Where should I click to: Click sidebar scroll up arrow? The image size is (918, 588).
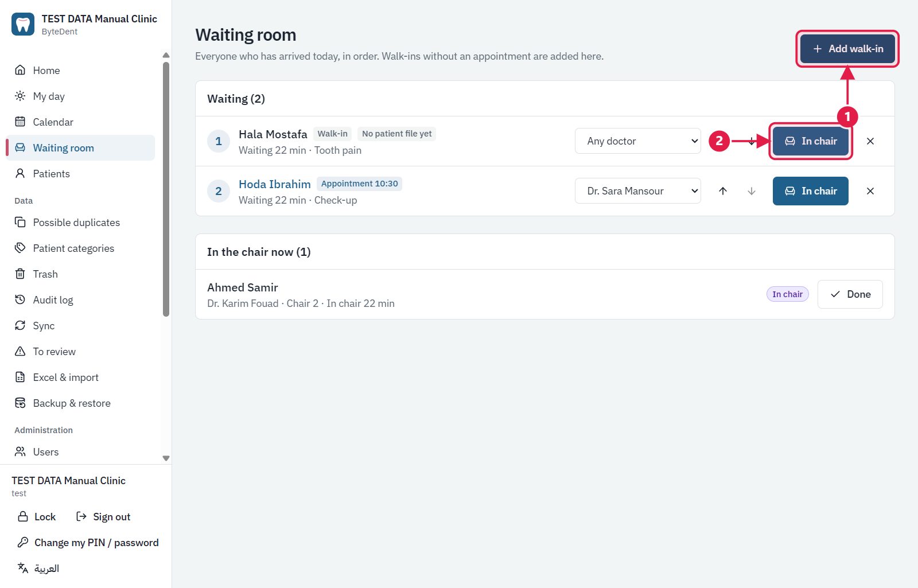(x=166, y=56)
